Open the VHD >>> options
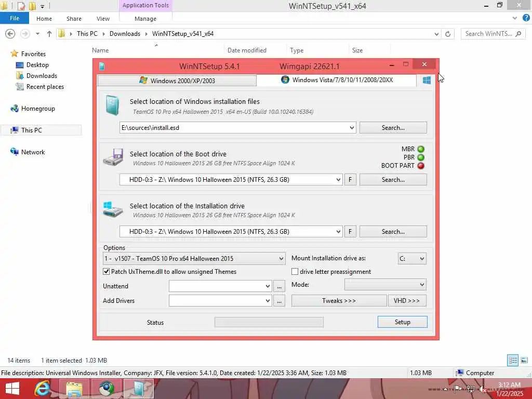 (x=407, y=301)
